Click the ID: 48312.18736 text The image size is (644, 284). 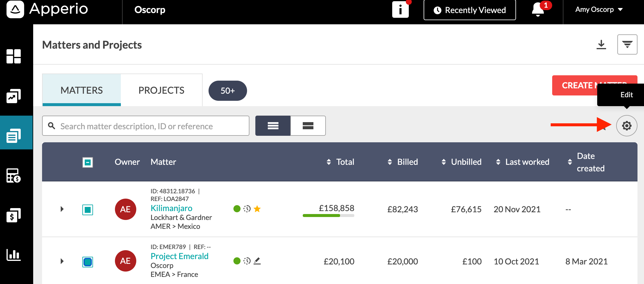point(173,191)
